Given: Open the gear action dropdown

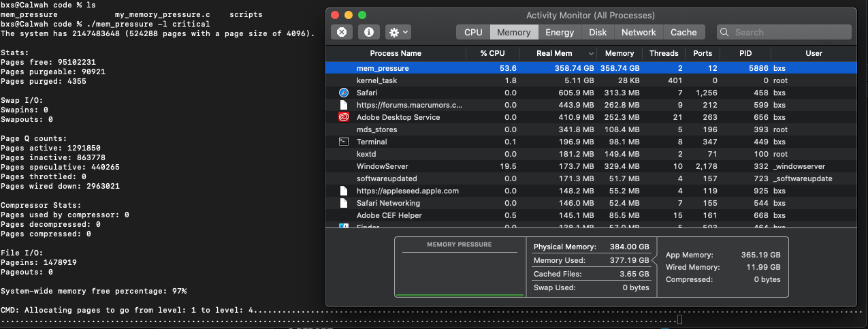Looking at the screenshot, I should pyautogui.click(x=398, y=32).
